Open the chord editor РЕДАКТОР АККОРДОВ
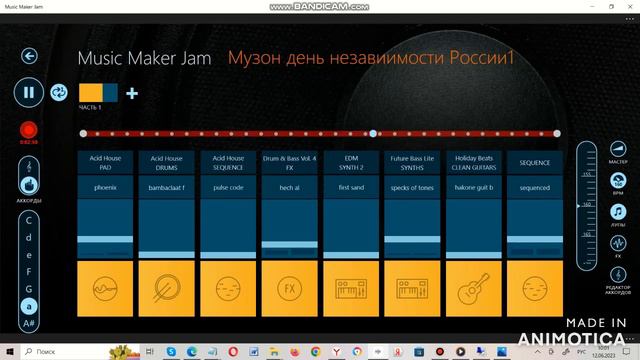 (618, 275)
